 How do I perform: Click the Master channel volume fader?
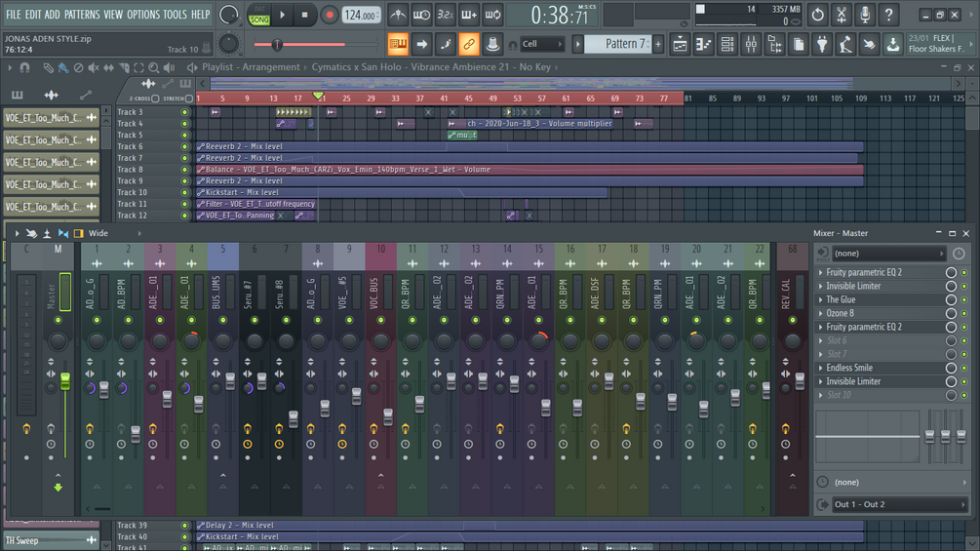tap(65, 381)
